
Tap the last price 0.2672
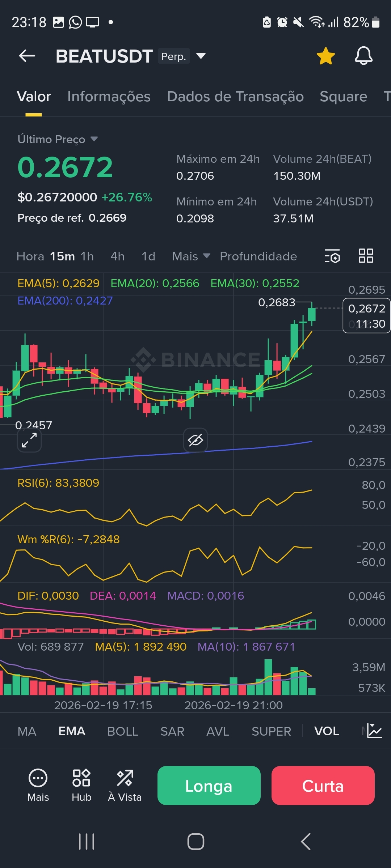[x=65, y=167]
